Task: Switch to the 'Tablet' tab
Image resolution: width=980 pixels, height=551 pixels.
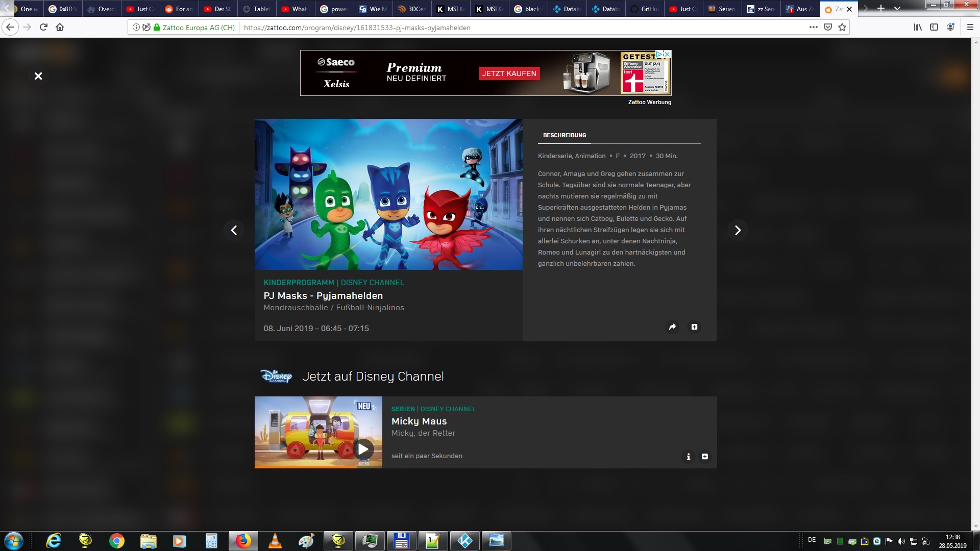Action: click(257, 9)
